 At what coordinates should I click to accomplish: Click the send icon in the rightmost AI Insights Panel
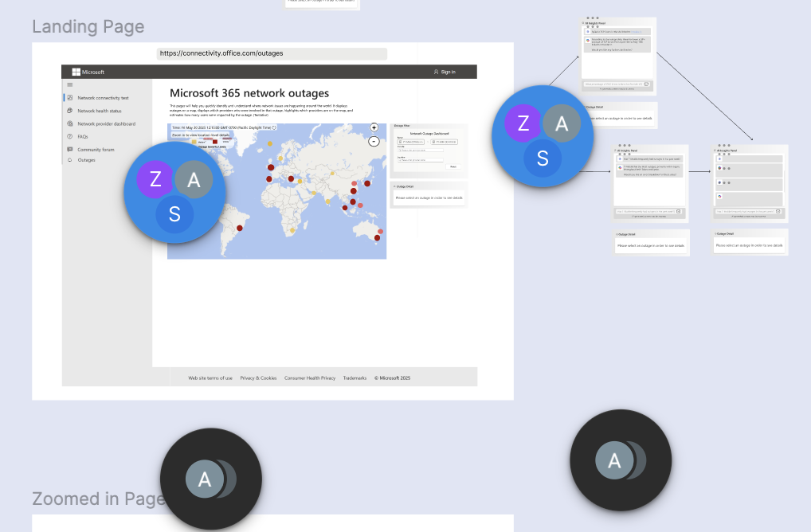click(778, 212)
